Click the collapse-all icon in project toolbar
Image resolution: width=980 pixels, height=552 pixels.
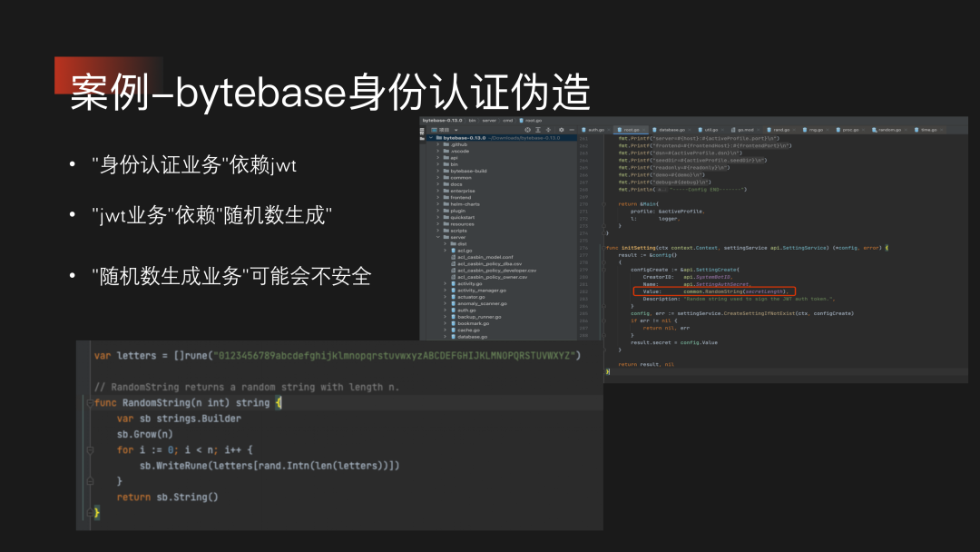click(548, 130)
